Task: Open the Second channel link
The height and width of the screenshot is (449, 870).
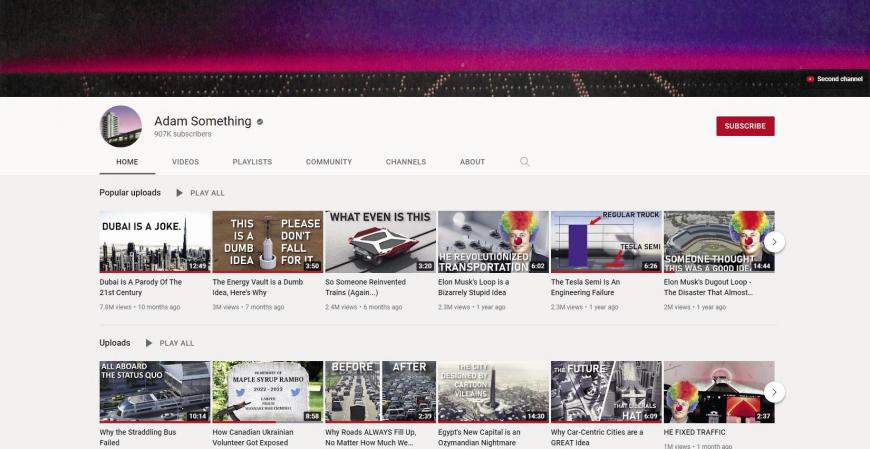Action: (839, 79)
